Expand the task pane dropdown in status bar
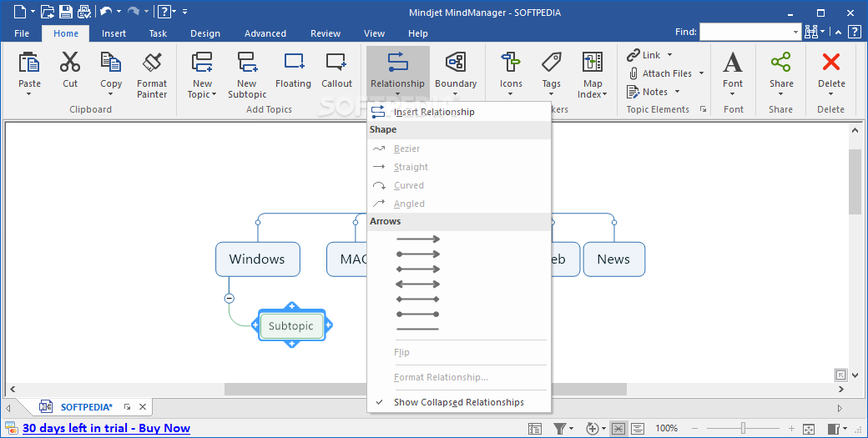 point(845,429)
